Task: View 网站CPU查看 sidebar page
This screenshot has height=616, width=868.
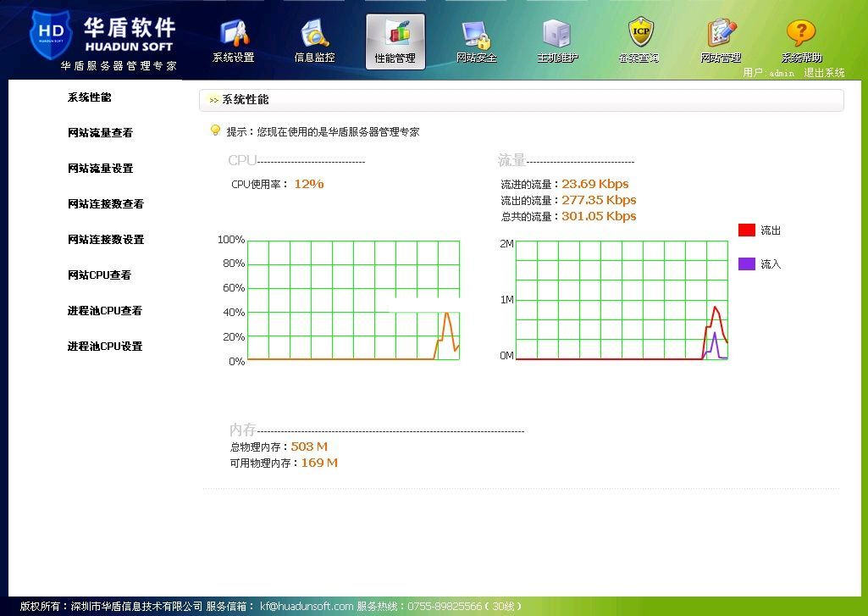Action: pyautogui.click(x=99, y=275)
